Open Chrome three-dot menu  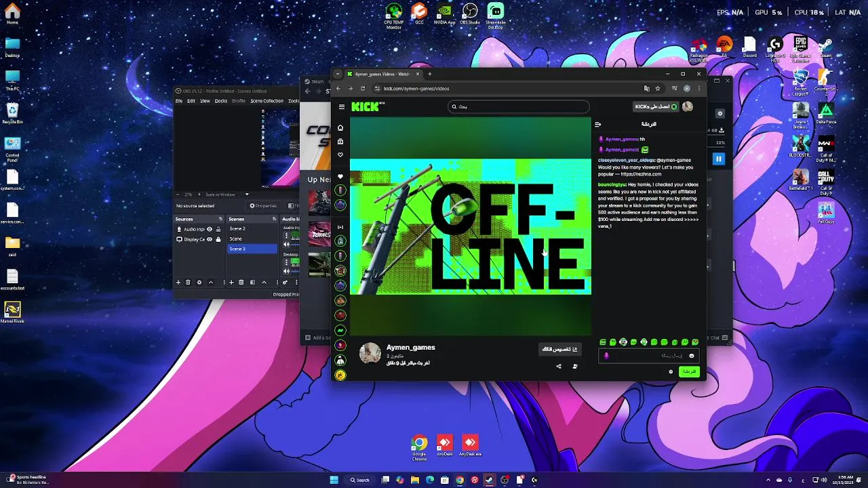(698, 88)
